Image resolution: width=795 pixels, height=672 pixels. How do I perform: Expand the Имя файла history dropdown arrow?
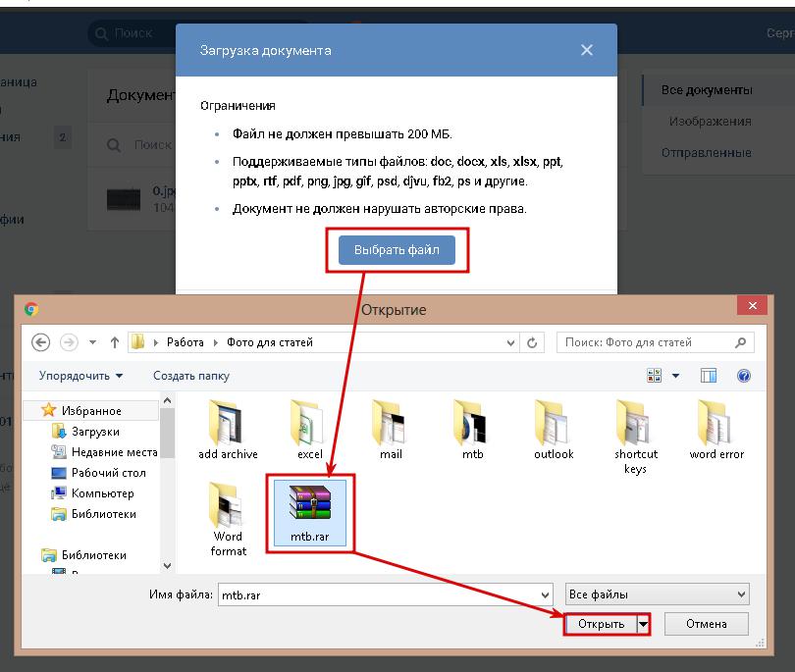(545, 594)
